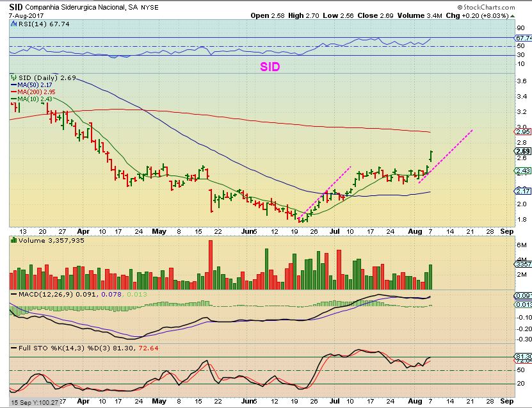Click the pink SID chart annotation
The image size is (532, 408).
(x=270, y=67)
